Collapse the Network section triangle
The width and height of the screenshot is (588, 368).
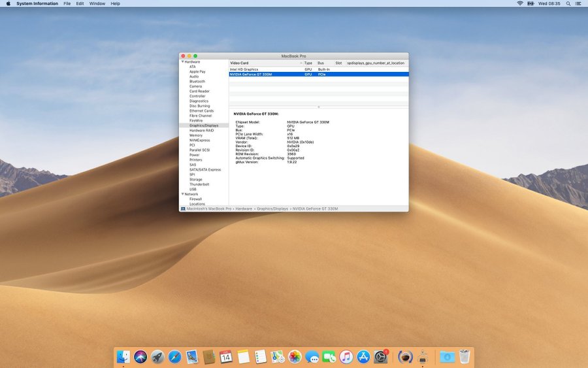[182, 194]
